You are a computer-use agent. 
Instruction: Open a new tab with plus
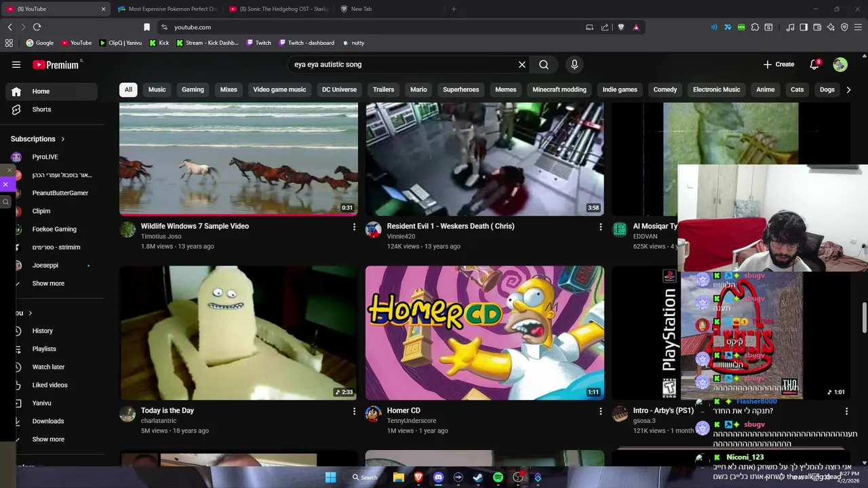(454, 9)
